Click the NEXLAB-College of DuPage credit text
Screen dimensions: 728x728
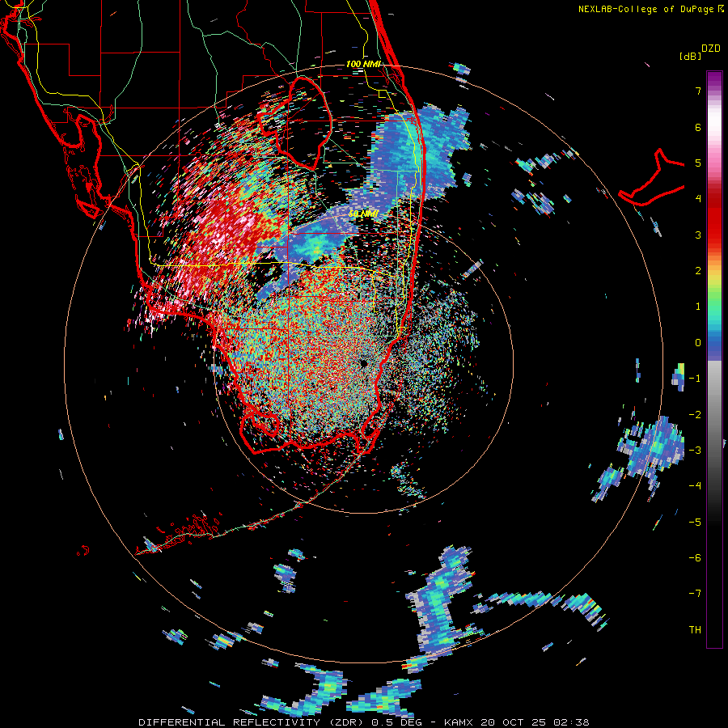(x=645, y=9)
